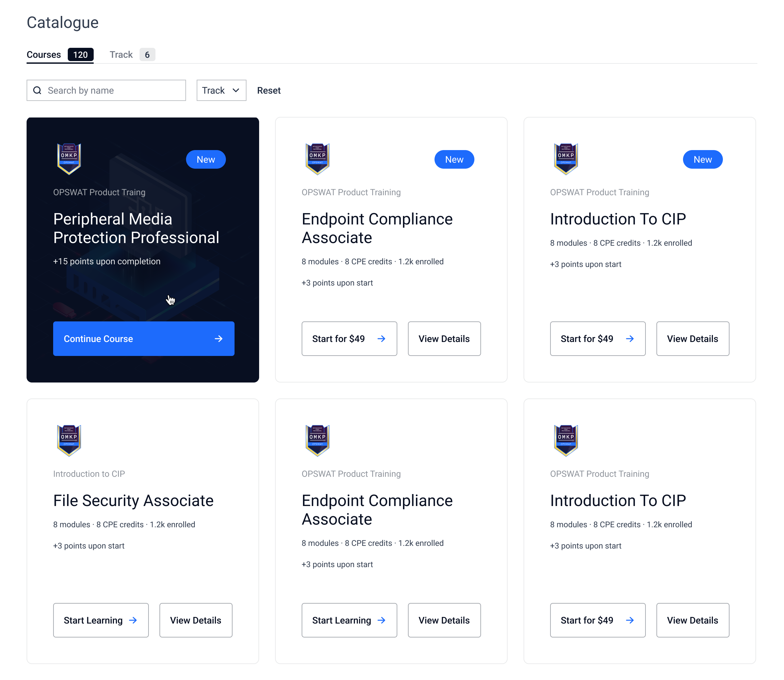The image size is (784, 680).
Task: Start top Introduction To CIP for $49
Action: (x=598, y=339)
